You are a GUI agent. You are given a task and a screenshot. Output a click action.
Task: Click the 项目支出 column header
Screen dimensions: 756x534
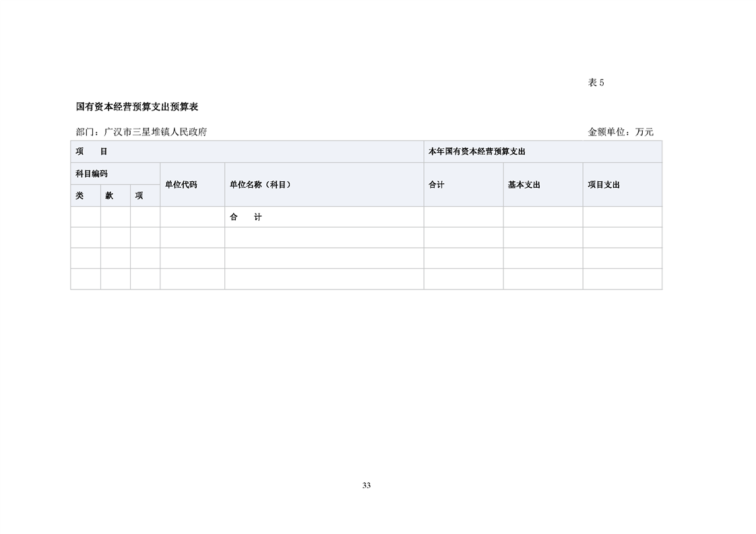[x=623, y=185]
